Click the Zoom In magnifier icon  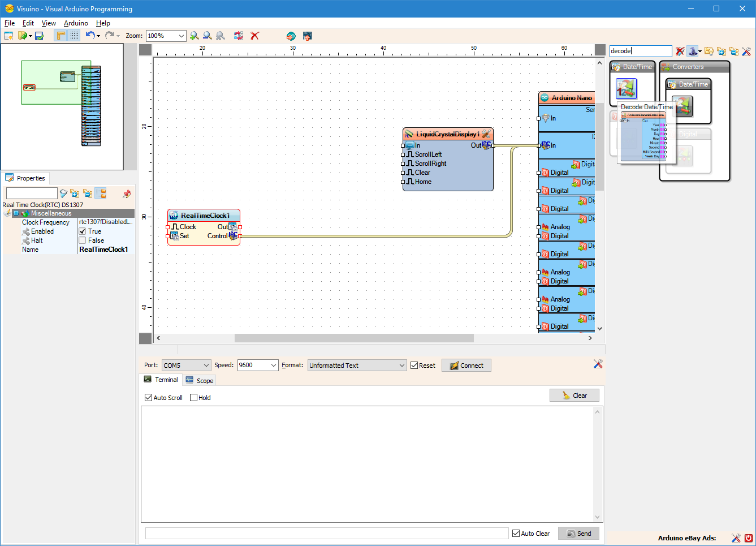[195, 36]
